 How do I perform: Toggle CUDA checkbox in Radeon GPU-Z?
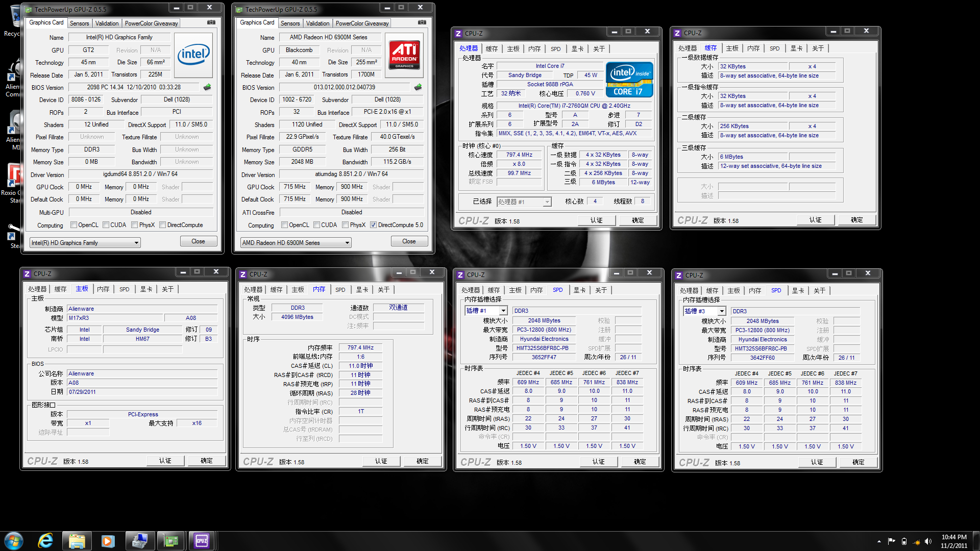pyautogui.click(x=317, y=225)
